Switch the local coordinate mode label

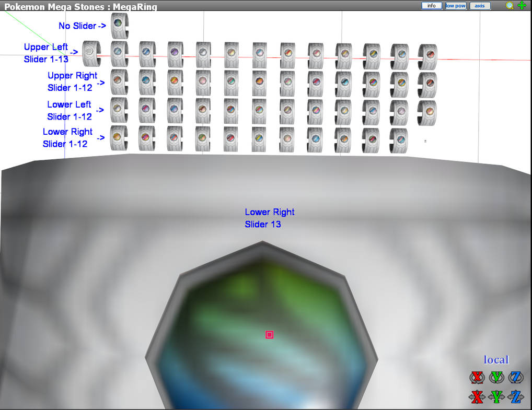tap(496, 359)
